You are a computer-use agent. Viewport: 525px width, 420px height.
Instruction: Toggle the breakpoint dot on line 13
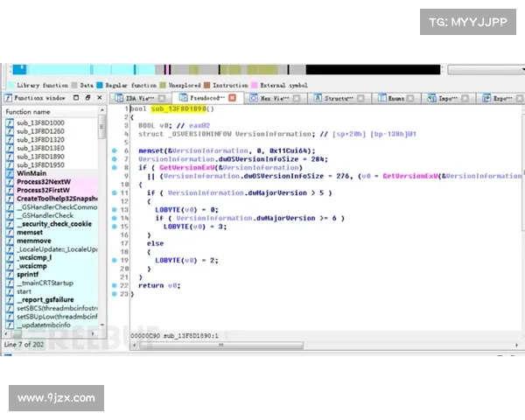115,210
